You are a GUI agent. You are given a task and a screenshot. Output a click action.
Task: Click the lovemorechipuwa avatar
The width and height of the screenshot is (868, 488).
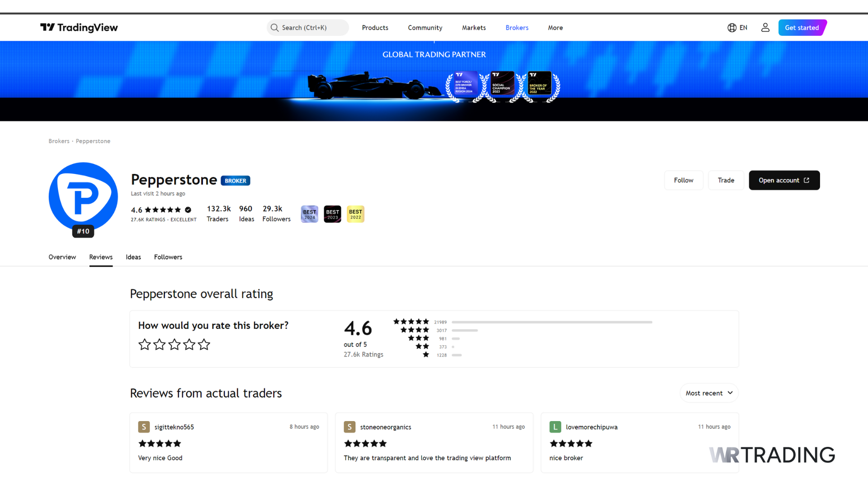pos(555,427)
